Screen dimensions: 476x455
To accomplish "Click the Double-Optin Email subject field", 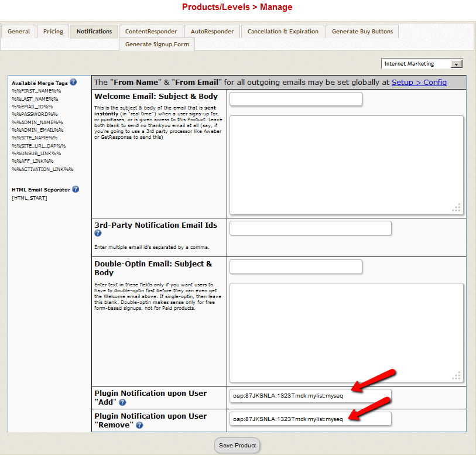I will (296, 267).
